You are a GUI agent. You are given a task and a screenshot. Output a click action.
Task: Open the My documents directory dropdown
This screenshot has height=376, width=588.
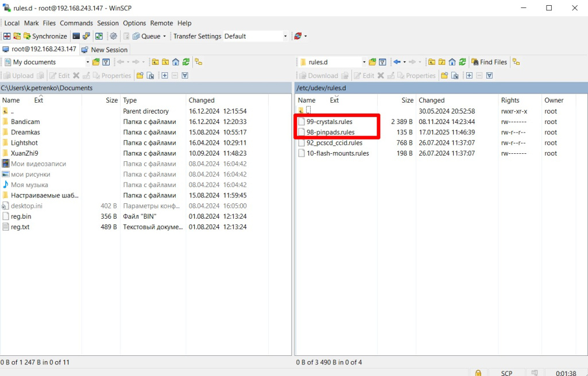coord(87,62)
